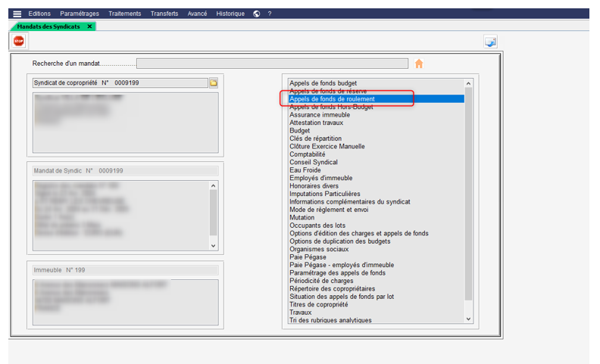Open the Paramétrages menu
600x364 pixels.
(80, 14)
